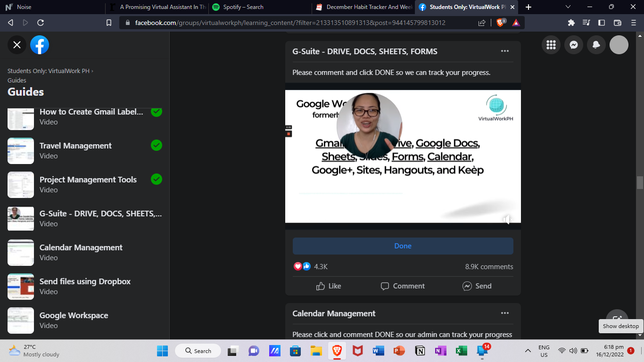The image size is (644, 362).
Task: Open PowerPoint from the taskbar
Action: click(399, 351)
